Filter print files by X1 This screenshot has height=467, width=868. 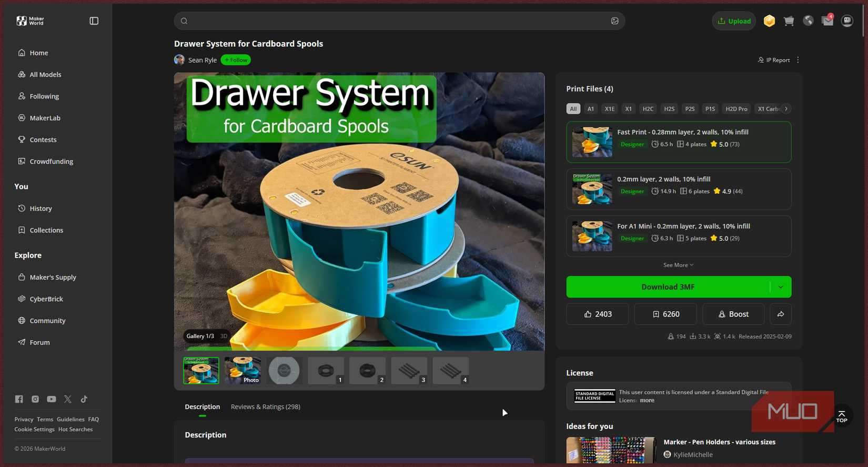[628, 109]
